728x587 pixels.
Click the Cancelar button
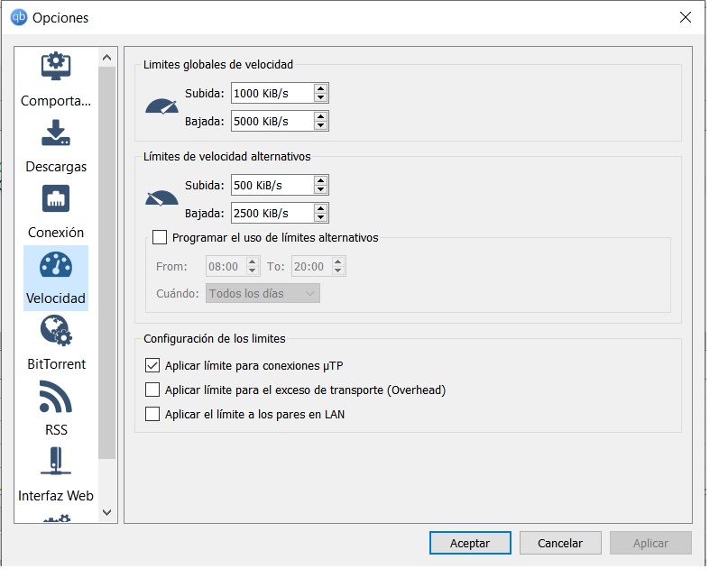click(560, 543)
